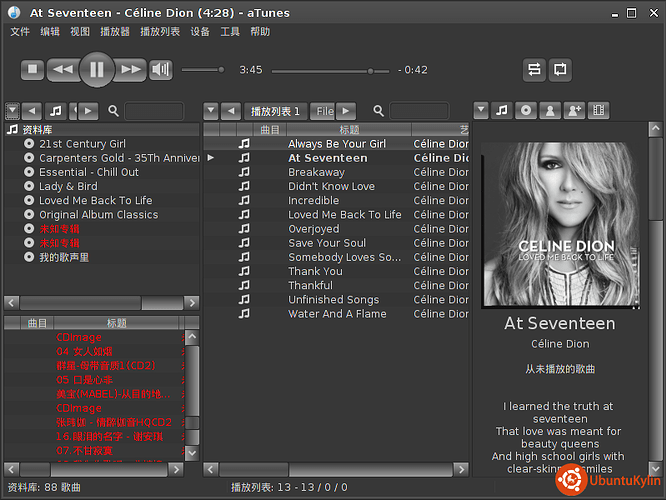Screen dimensions: 666x500
Task: Select the music note library view
Action: coord(56,111)
